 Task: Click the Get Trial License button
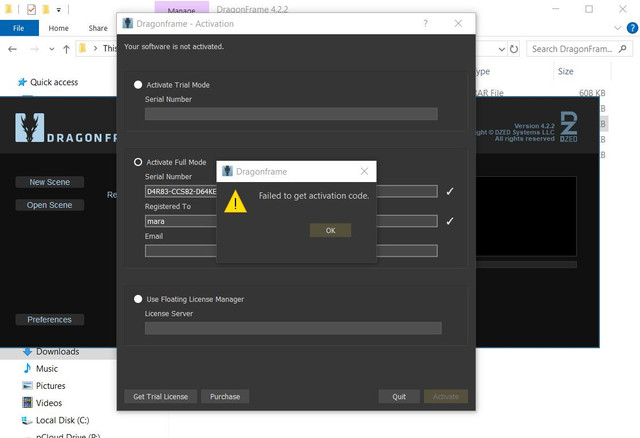(160, 396)
